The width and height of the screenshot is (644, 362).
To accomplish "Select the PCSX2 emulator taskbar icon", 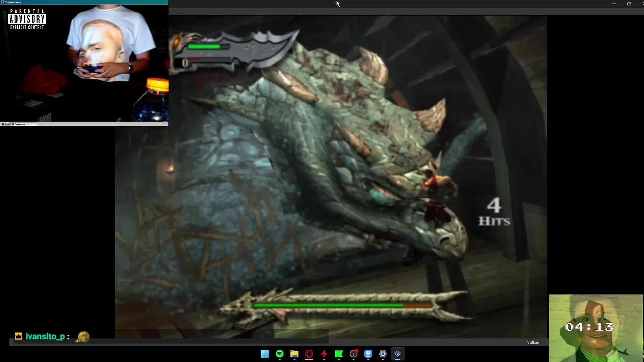I will tap(397, 354).
